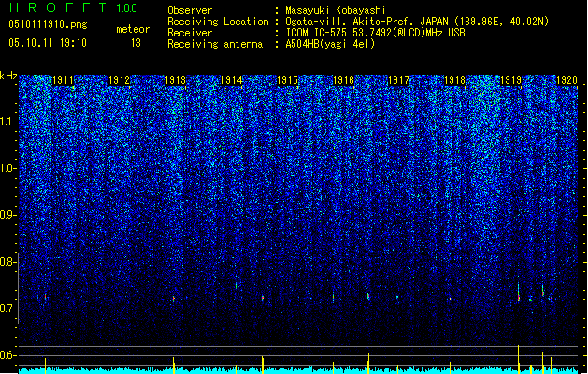Click the 'meteor' label
Image resolution: width=588 pixels, height=374 pixels.
pos(133,29)
